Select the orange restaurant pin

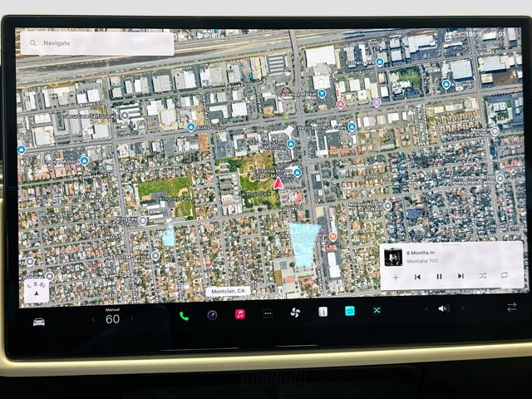click(332, 237)
